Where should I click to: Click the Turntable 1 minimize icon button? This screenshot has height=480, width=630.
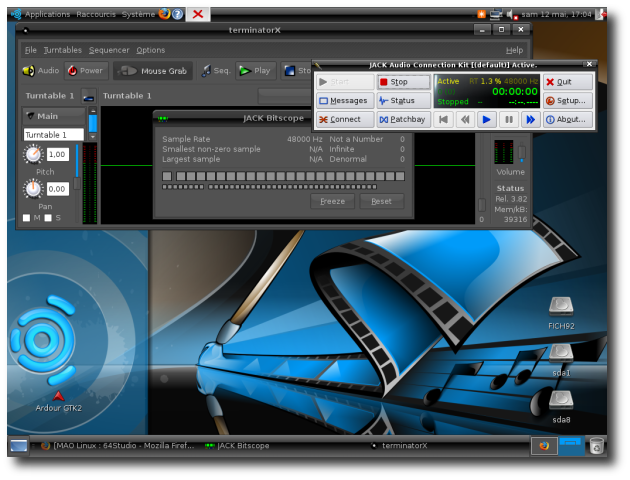tap(88, 96)
